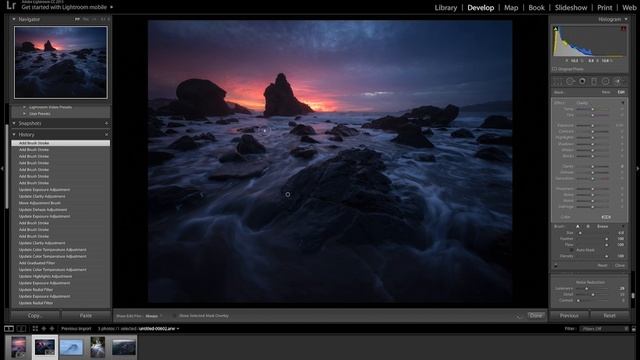Click the selected adjustment brush pin

(x=264, y=131)
